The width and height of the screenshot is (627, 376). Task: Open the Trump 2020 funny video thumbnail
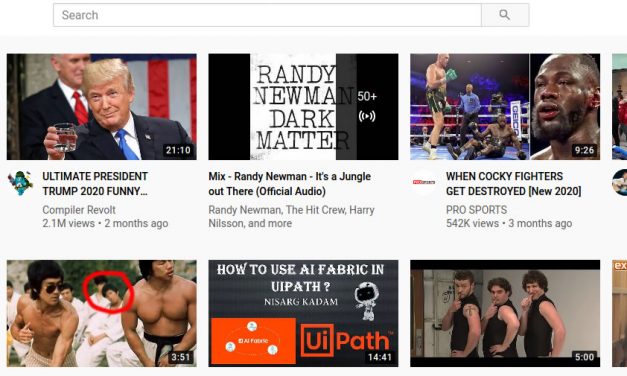pyautogui.click(x=102, y=107)
